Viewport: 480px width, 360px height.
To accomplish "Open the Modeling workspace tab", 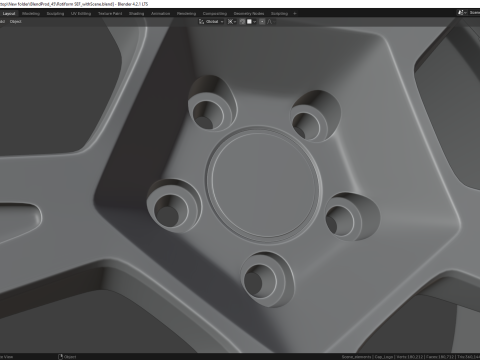I will [x=31, y=14].
